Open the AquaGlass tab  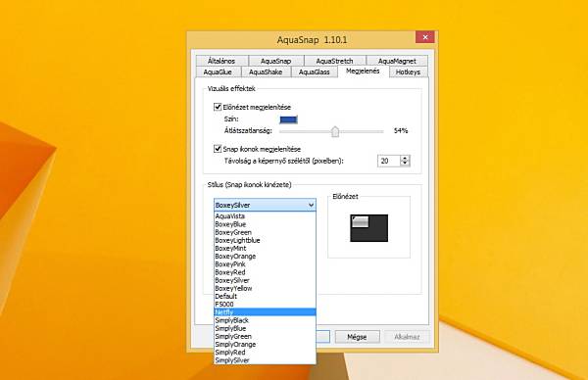point(315,71)
